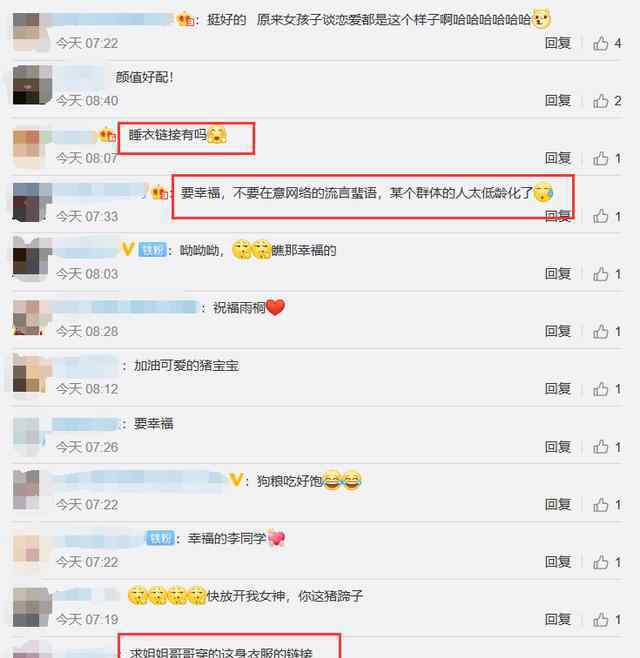Click thumbs-up on the 祝福雨桐 comment

601,332
